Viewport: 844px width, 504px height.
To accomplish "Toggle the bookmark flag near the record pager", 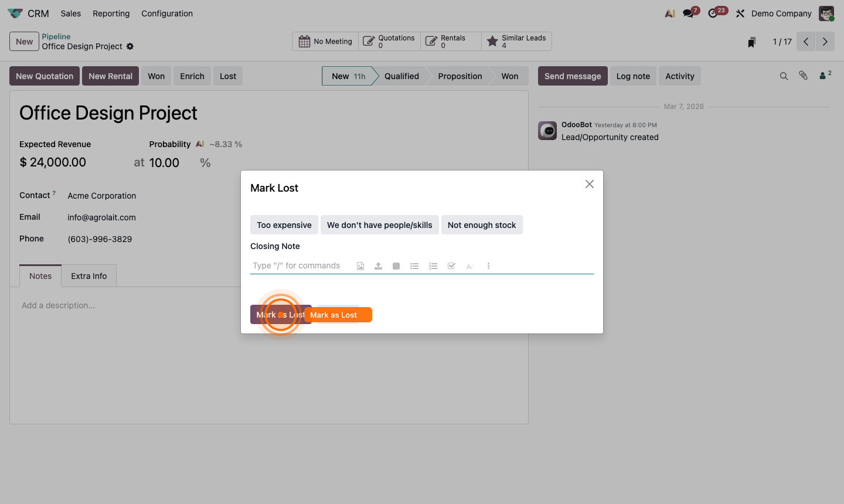I will point(751,41).
